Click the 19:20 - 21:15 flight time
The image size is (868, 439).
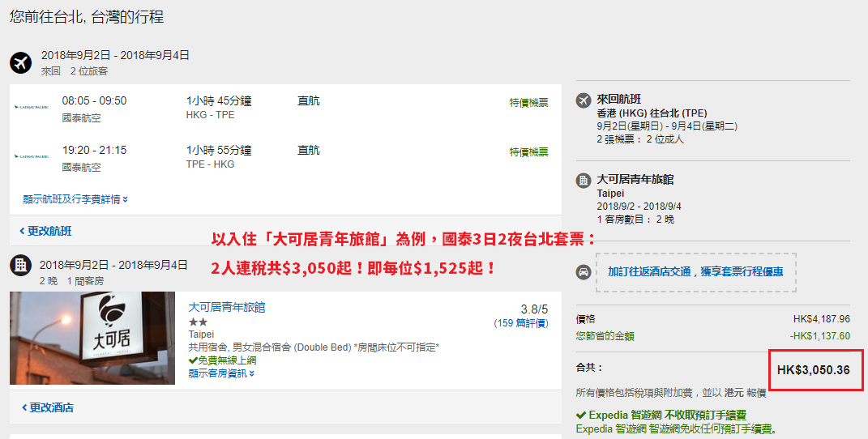tap(94, 150)
